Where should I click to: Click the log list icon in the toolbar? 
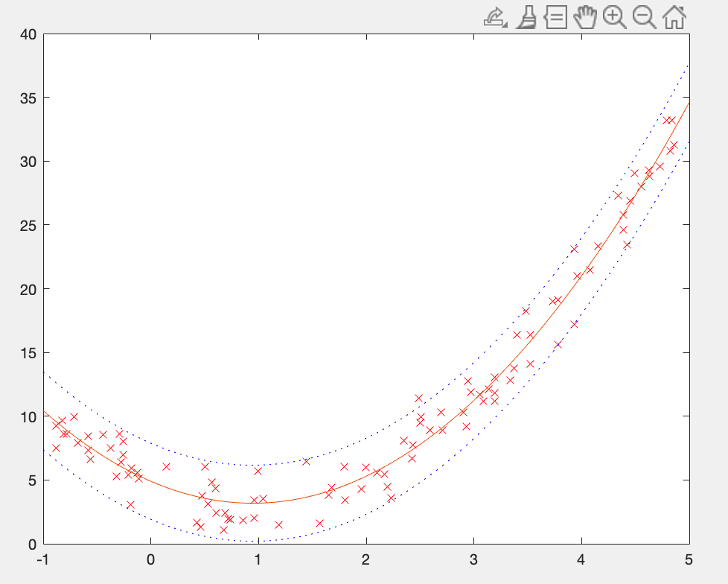click(x=556, y=18)
